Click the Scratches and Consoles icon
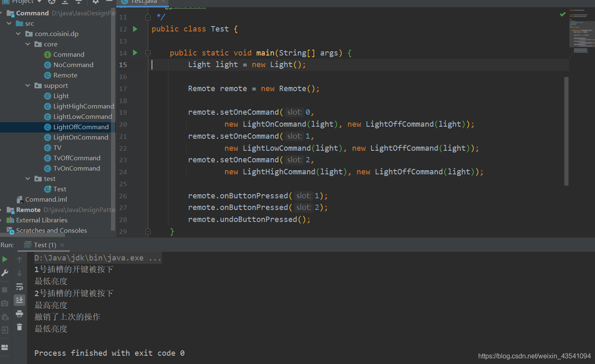This screenshot has height=364, width=595. pos(10,230)
